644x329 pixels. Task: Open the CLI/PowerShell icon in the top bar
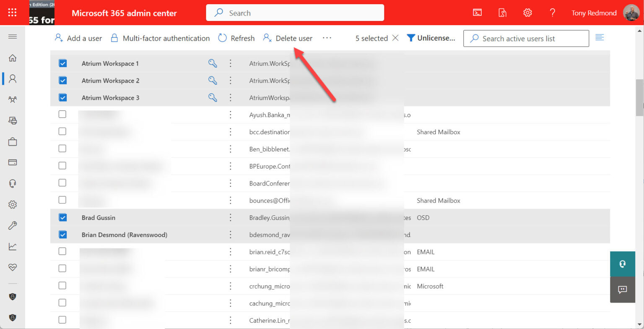477,13
